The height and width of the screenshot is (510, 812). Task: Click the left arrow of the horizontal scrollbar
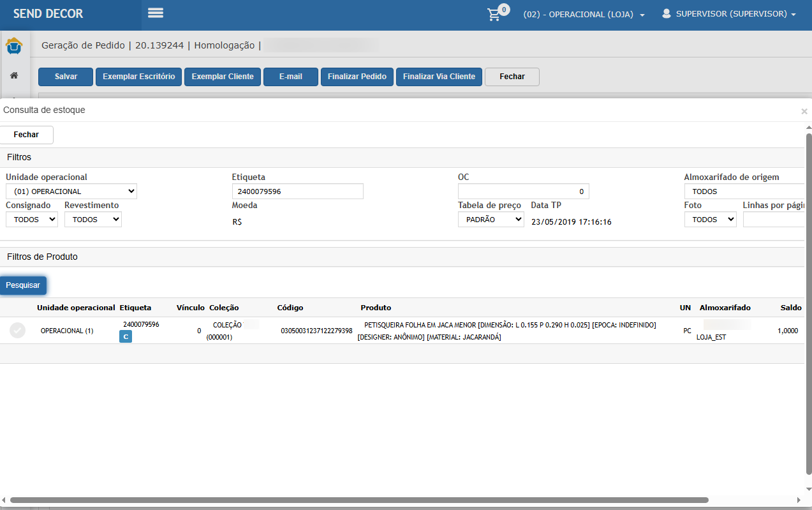(4, 500)
